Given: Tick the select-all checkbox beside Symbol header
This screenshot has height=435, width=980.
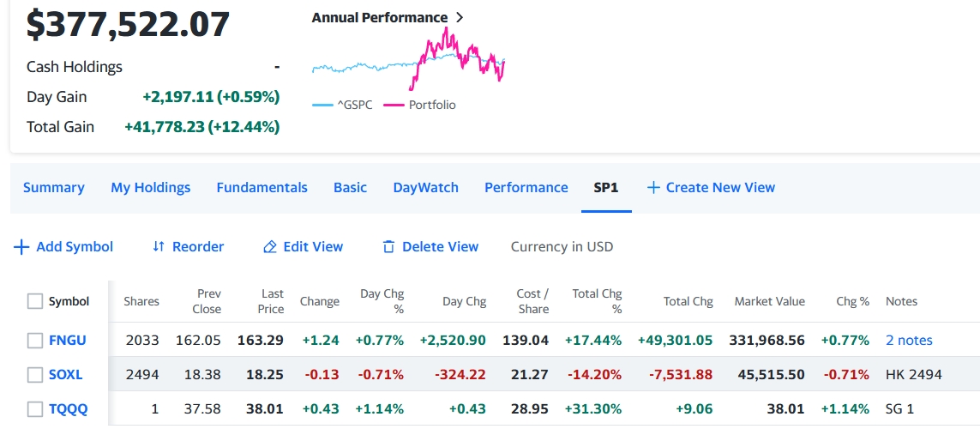Looking at the screenshot, I should 35,301.
